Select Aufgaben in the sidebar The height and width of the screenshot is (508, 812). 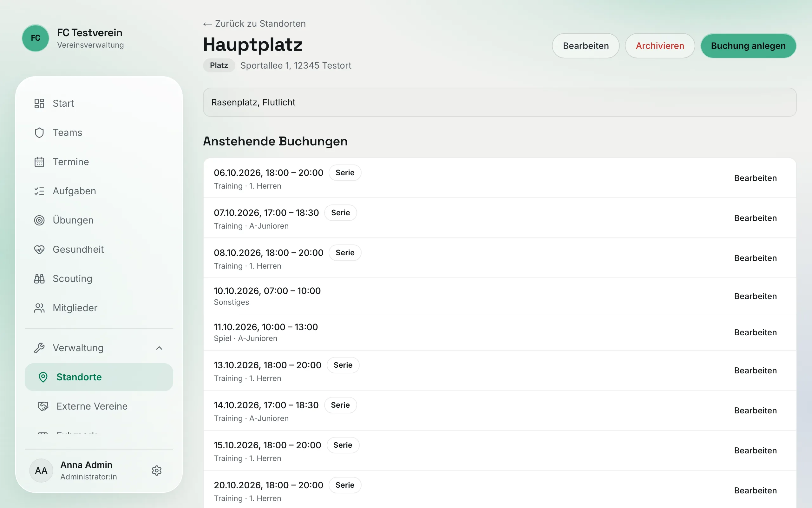click(x=99, y=191)
